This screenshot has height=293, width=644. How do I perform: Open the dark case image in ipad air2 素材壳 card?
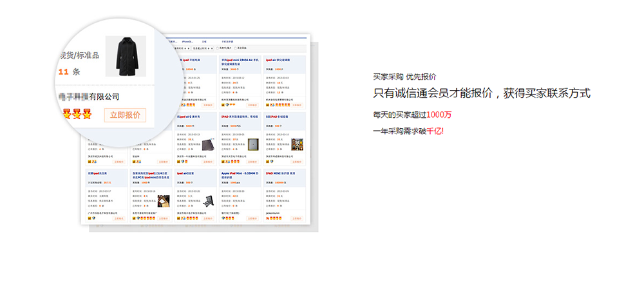[x=207, y=145]
